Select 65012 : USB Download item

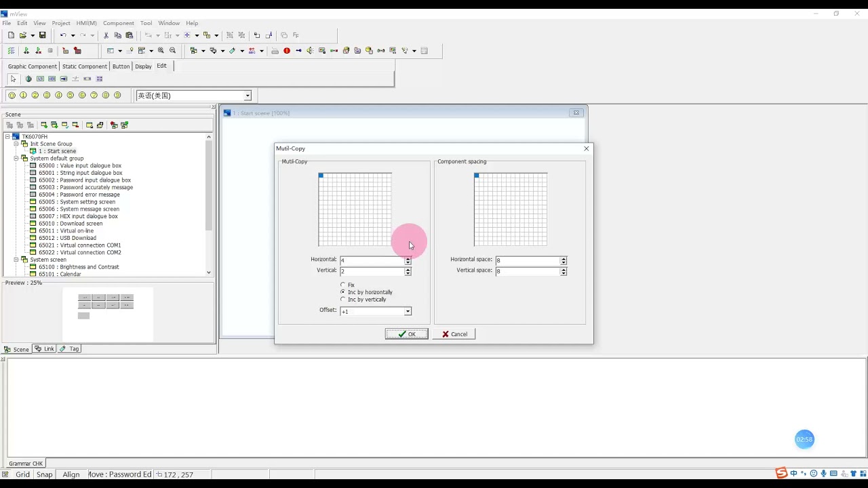click(x=67, y=238)
